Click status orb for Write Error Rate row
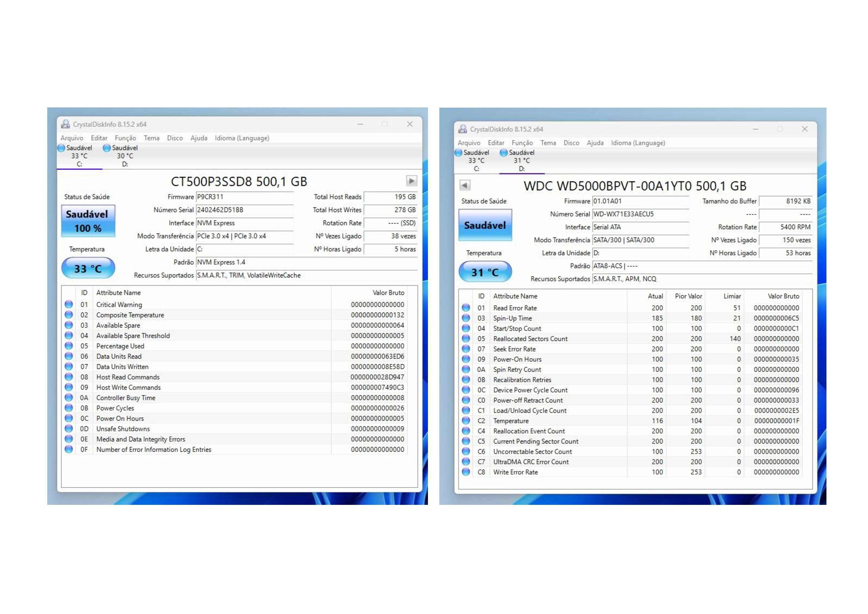868x614 pixels. click(x=466, y=472)
